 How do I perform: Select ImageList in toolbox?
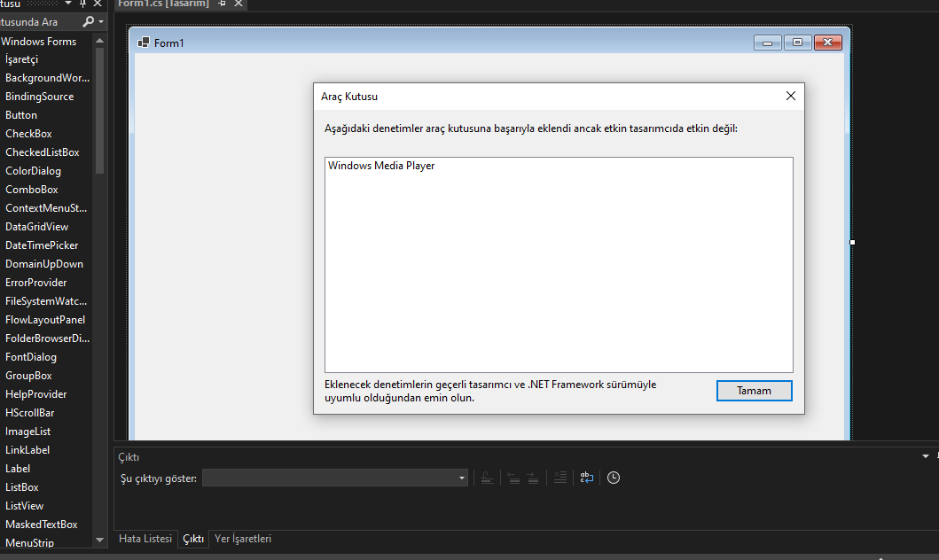click(27, 431)
